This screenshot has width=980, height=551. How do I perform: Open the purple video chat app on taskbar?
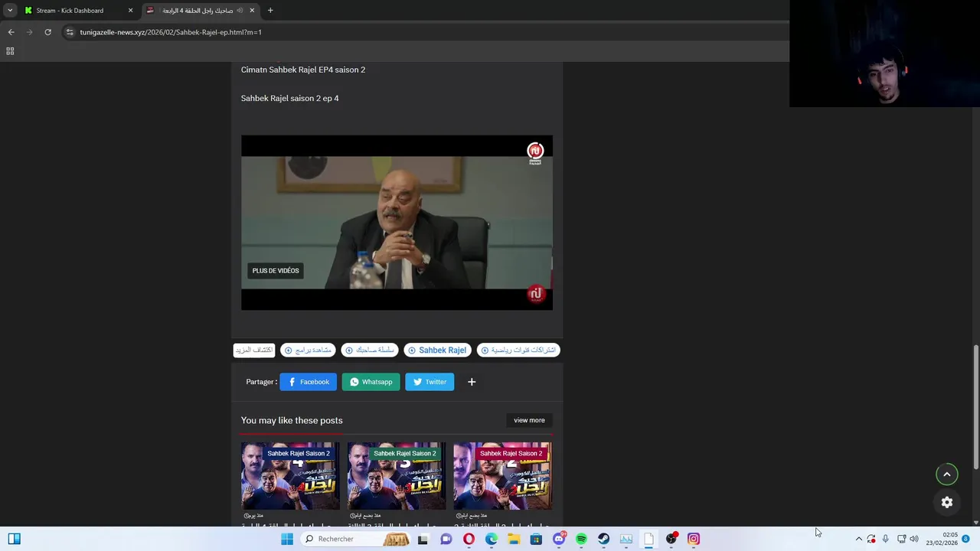coord(446,539)
